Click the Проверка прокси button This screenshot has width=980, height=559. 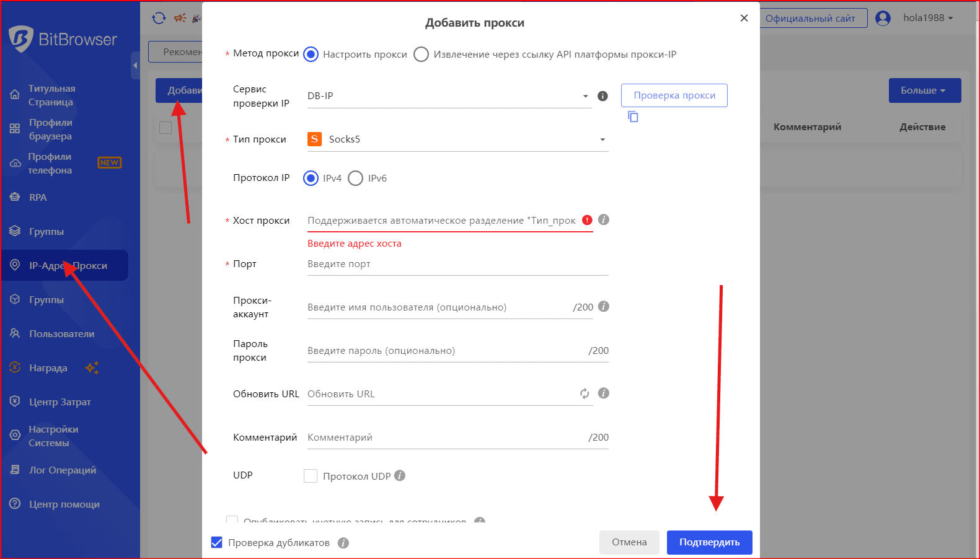click(674, 95)
